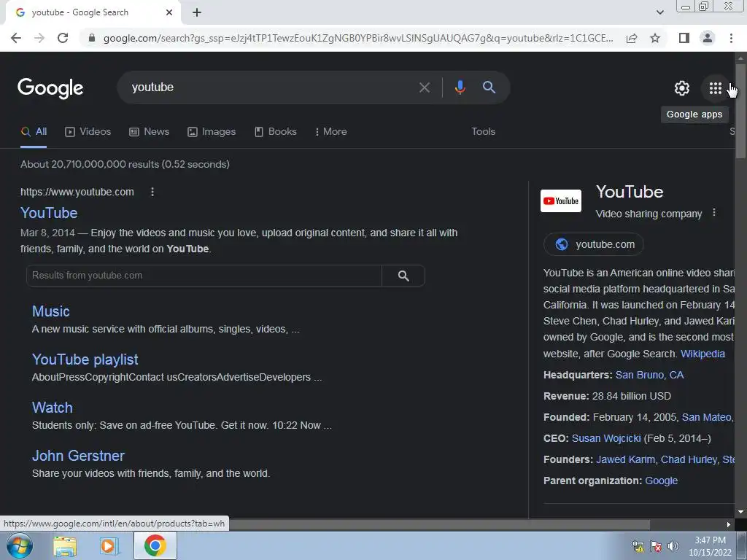Open the Windows Start menu
This screenshot has width=747, height=560.
(20, 545)
